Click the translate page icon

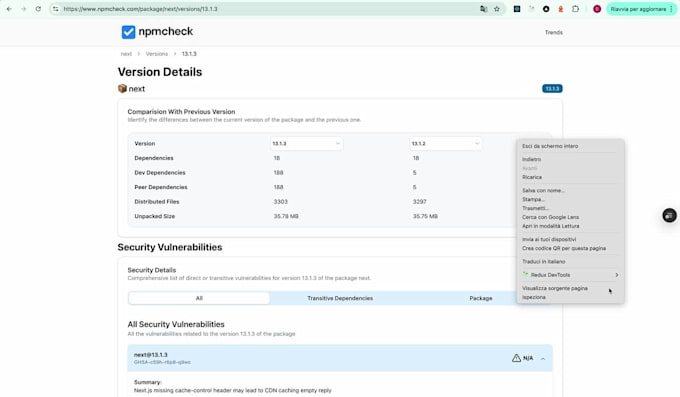point(484,9)
